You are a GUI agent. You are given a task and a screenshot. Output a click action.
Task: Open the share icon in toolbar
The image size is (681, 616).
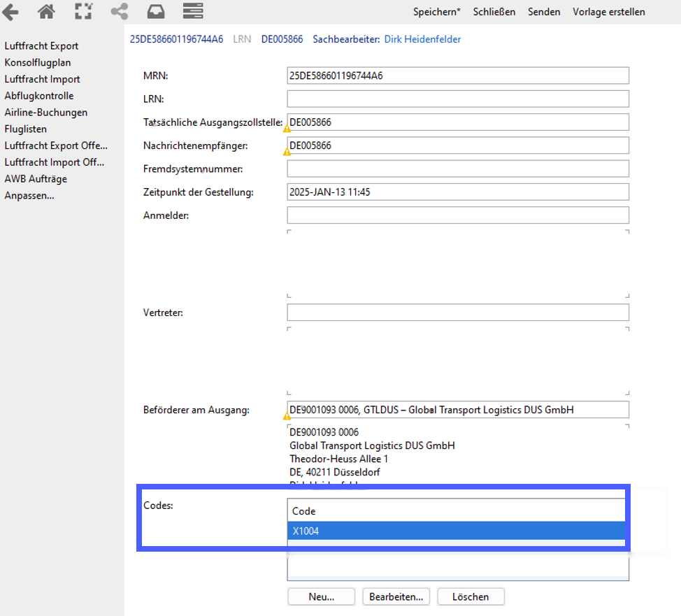[120, 11]
